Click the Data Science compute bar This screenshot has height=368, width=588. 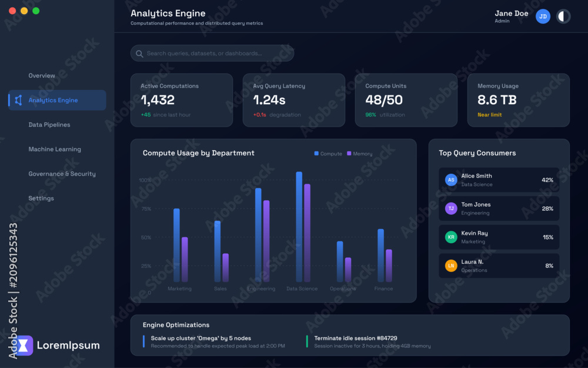click(299, 227)
